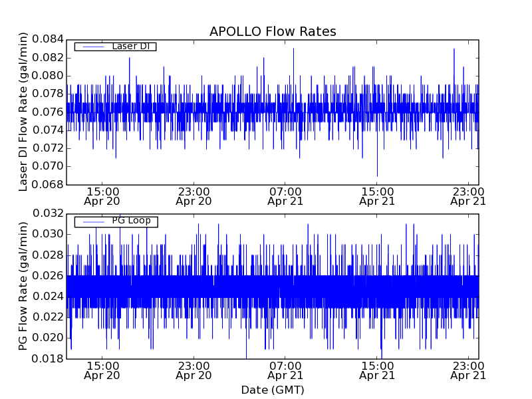The width and height of the screenshot is (532, 399).
Task: Select the 0.068 tick on Laser DI axis
Action: coord(48,185)
